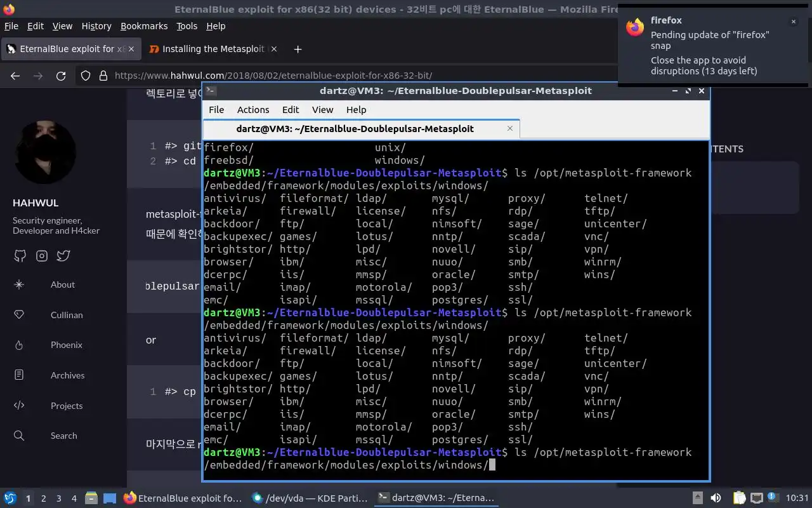Screen dimensions: 812x508
Task: Click the padlock site security icon
Action: pyautogui.click(x=103, y=76)
